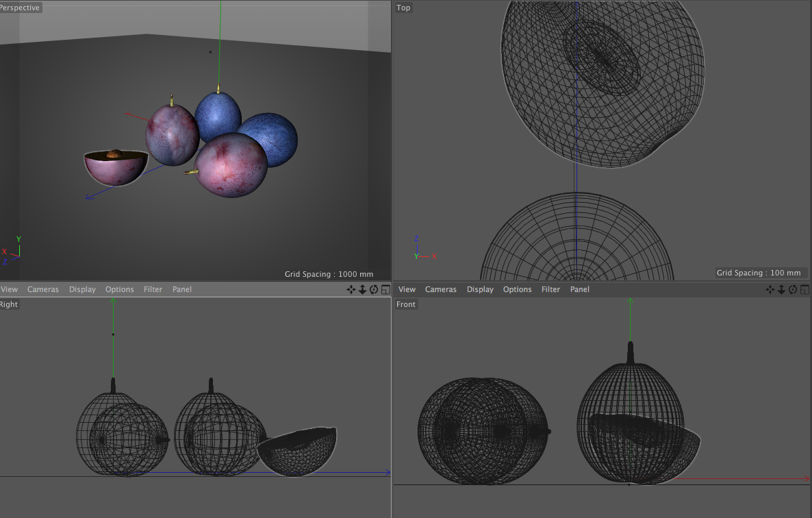Click the pan camera icon in Right viewport

[351, 290]
